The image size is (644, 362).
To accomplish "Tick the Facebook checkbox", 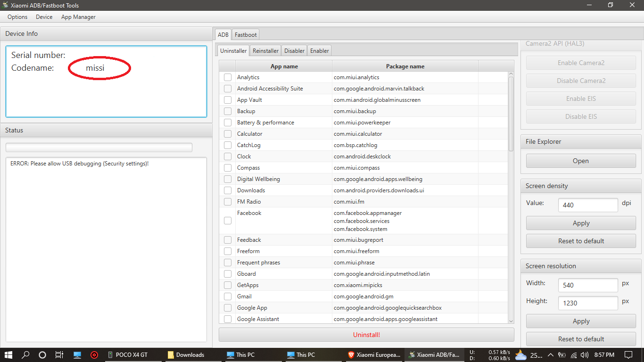I will tap(228, 221).
